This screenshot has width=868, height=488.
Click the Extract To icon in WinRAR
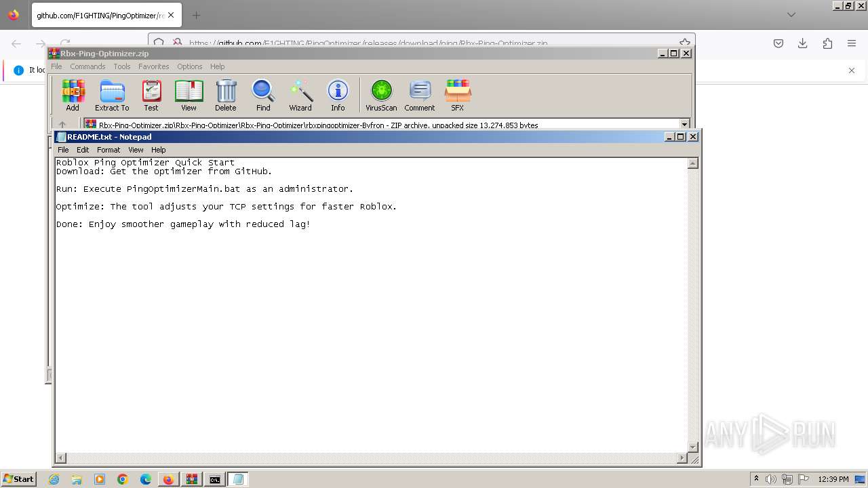(112, 95)
